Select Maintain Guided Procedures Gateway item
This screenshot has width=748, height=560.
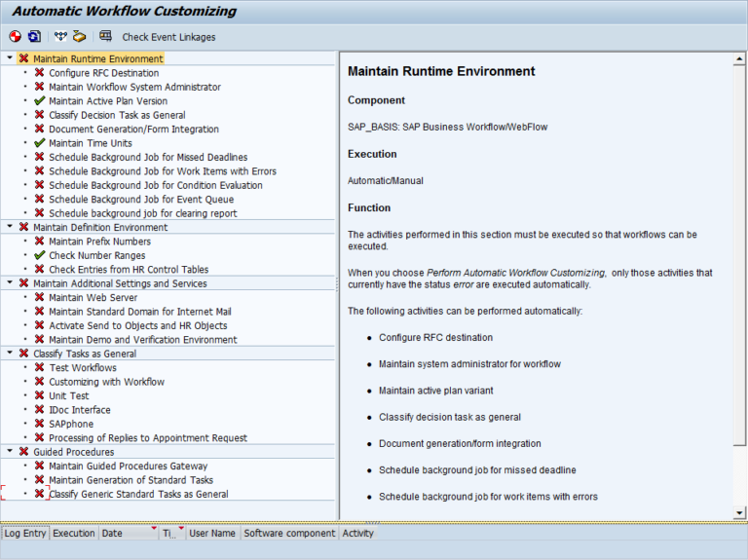pos(128,467)
